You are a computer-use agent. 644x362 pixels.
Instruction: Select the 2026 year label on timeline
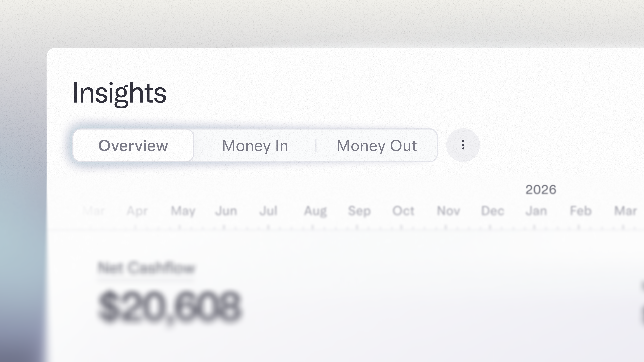(541, 190)
